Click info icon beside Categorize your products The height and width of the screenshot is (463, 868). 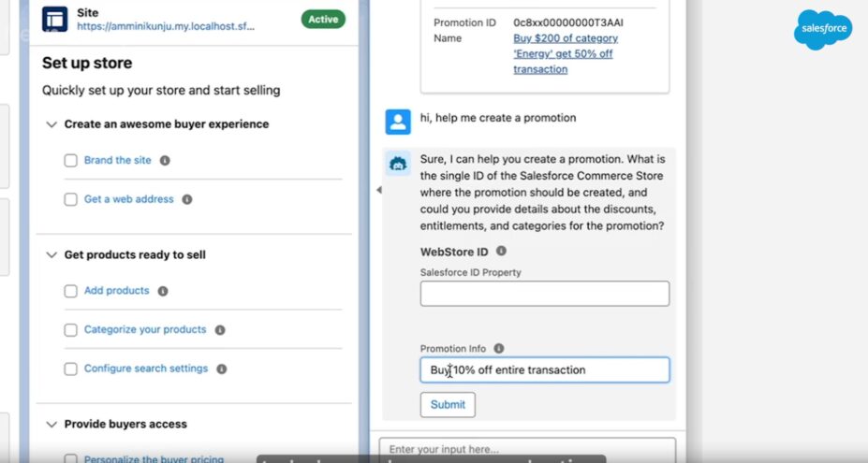coord(220,330)
